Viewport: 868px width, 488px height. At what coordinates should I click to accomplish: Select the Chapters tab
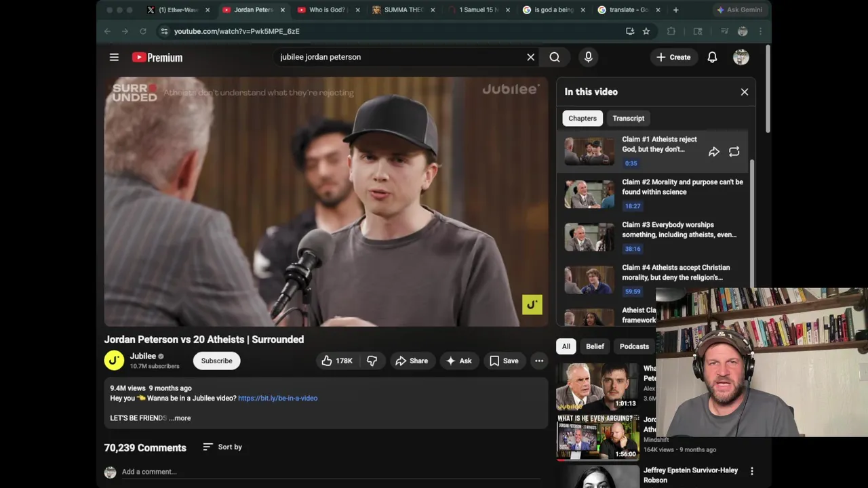point(583,119)
